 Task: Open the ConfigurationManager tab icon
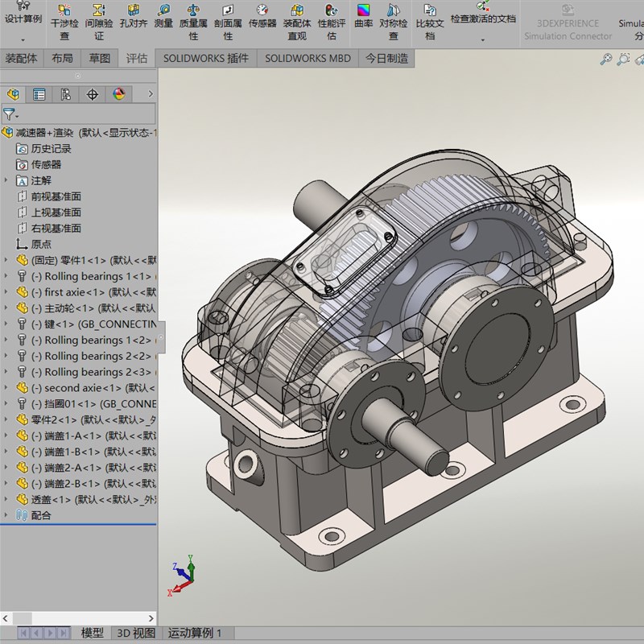[x=65, y=95]
